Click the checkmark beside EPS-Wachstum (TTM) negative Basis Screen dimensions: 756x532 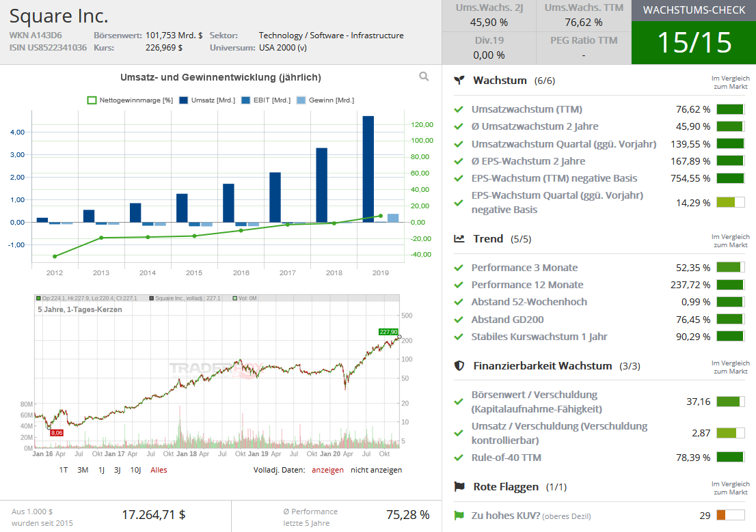click(x=459, y=178)
